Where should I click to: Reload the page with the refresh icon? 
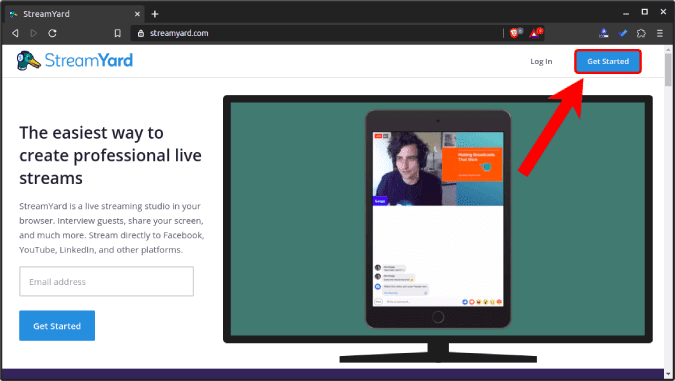[53, 33]
